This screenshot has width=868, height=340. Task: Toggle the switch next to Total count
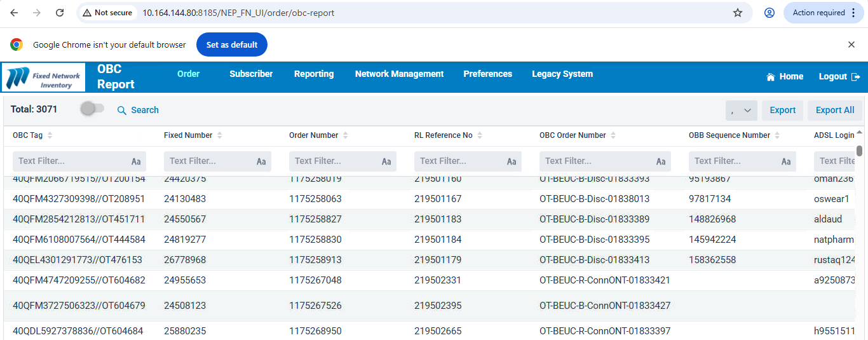pos(92,109)
